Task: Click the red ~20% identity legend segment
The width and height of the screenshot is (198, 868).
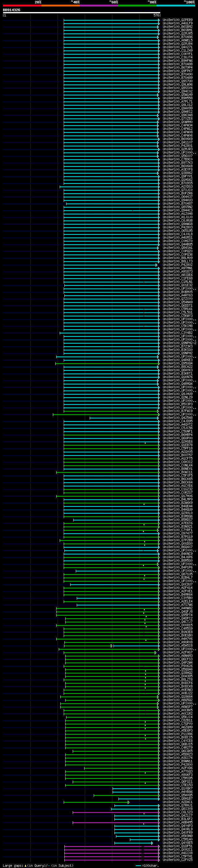Action: [x=22, y=6]
